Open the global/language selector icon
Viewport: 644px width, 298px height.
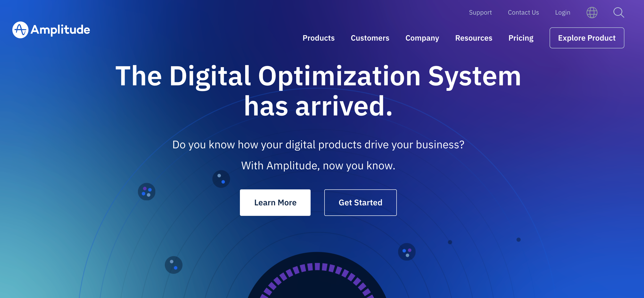(x=592, y=13)
